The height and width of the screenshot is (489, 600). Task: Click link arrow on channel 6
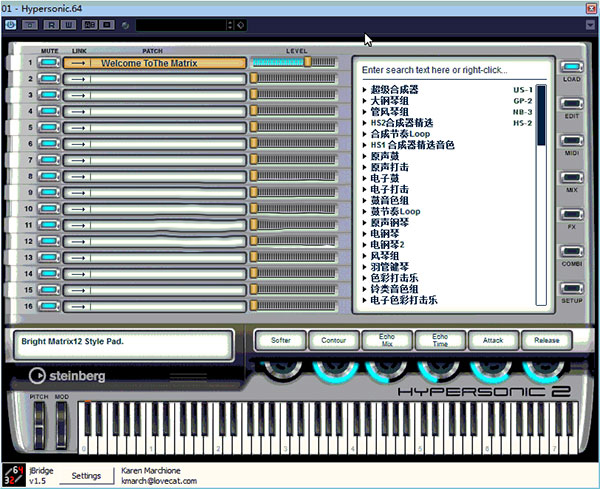tap(78, 144)
